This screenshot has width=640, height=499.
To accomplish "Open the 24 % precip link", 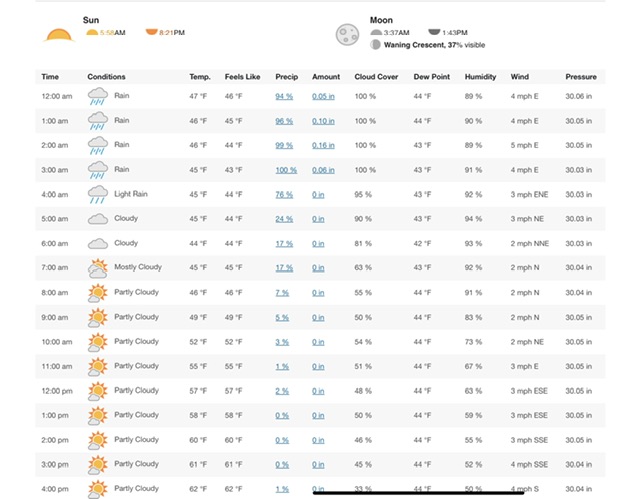I will (x=284, y=219).
